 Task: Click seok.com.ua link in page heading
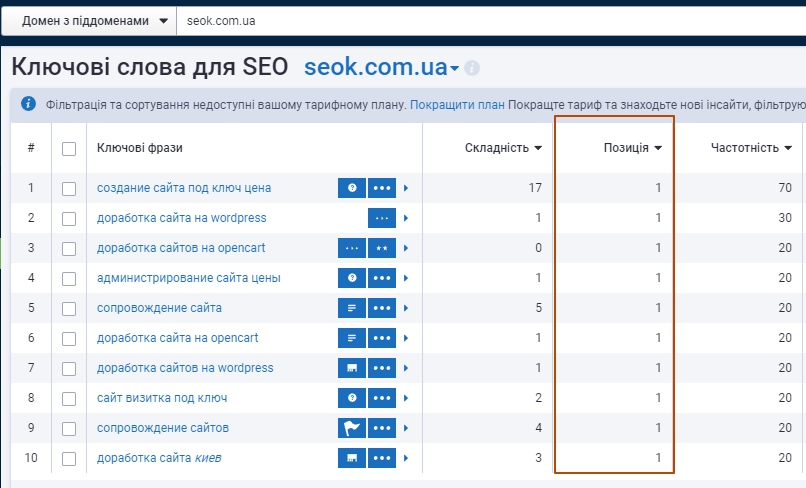[376, 67]
